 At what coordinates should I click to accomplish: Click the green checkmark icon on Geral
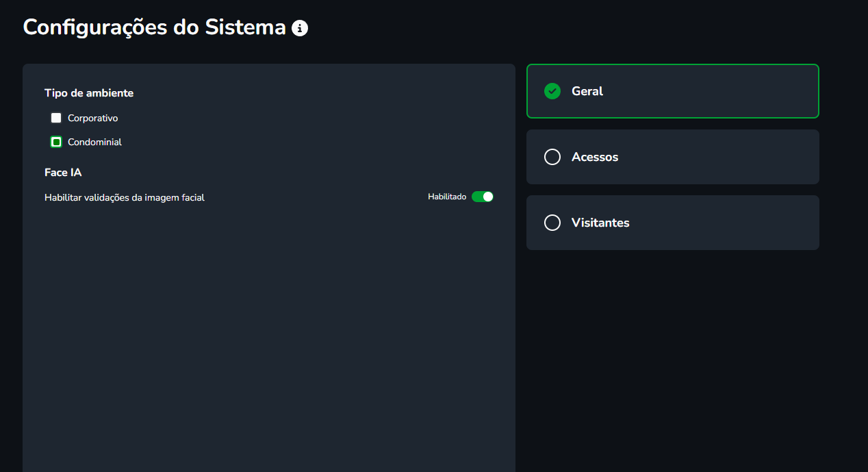(552, 91)
